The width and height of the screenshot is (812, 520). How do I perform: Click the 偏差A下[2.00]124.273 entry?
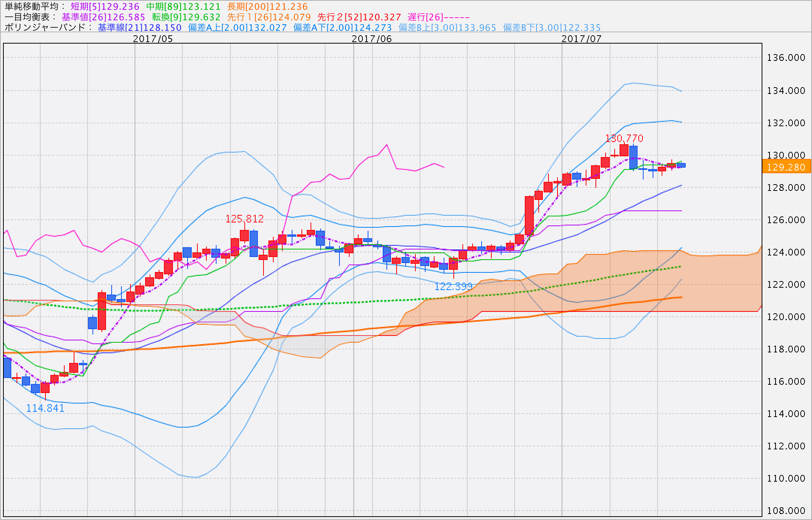342,27
